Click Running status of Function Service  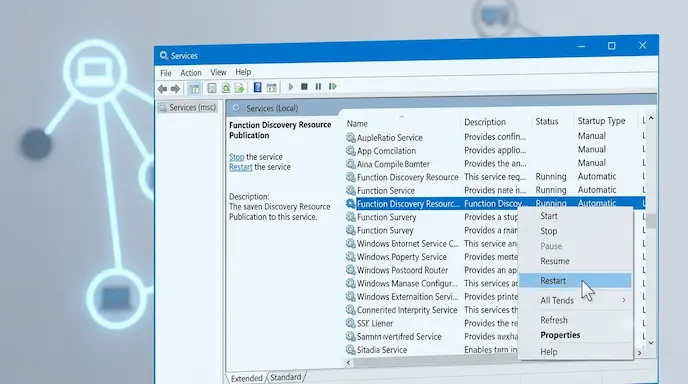[551, 190]
